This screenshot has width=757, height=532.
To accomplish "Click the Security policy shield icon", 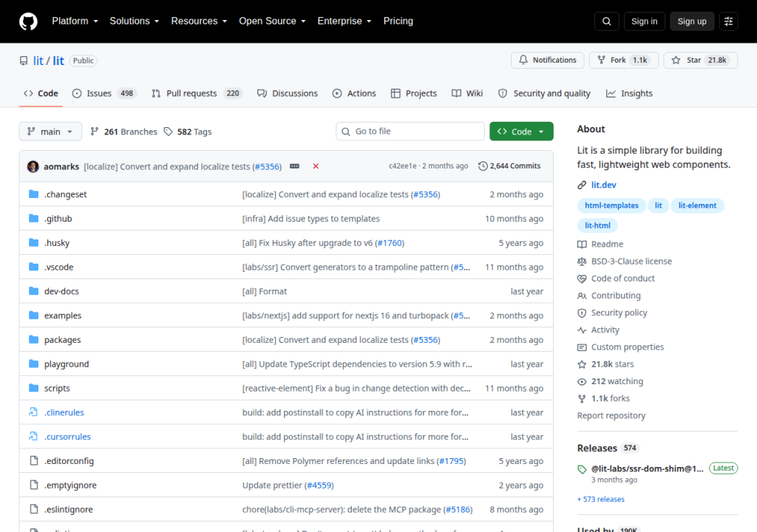I will coord(582,313).
